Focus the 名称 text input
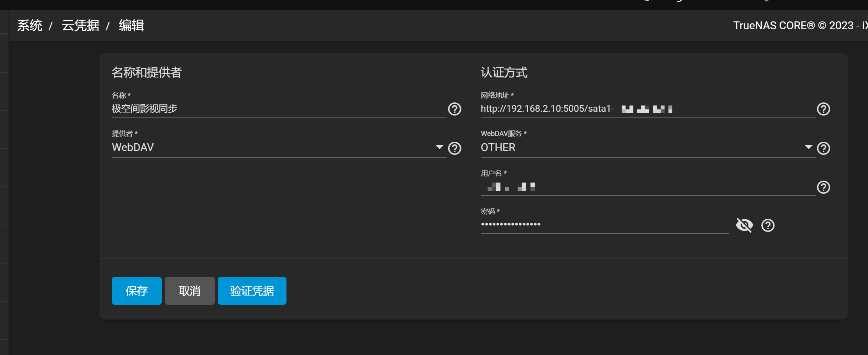The height and width of the screenshot is (355, 868). [278, 109]
